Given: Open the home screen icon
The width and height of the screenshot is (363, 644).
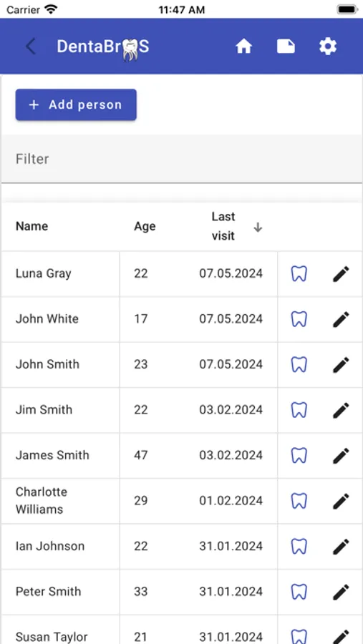Looking at the screenshot, I should [x=243, y=47].
